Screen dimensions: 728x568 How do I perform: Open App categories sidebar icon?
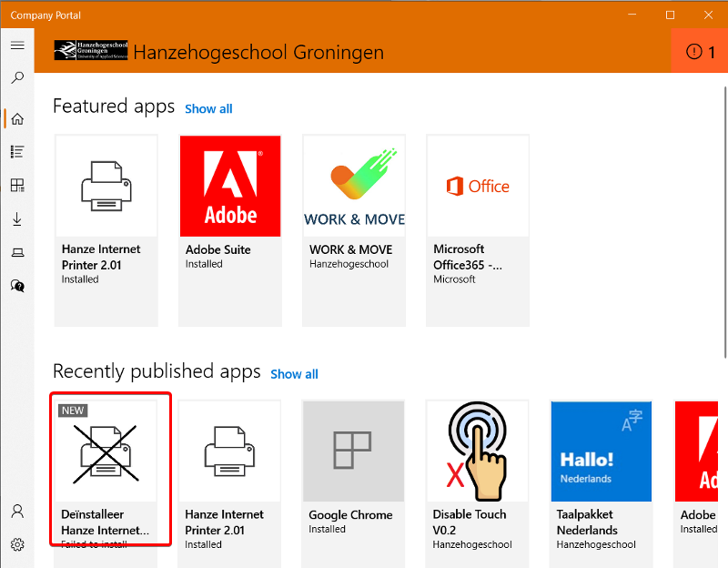coord(16,186)
